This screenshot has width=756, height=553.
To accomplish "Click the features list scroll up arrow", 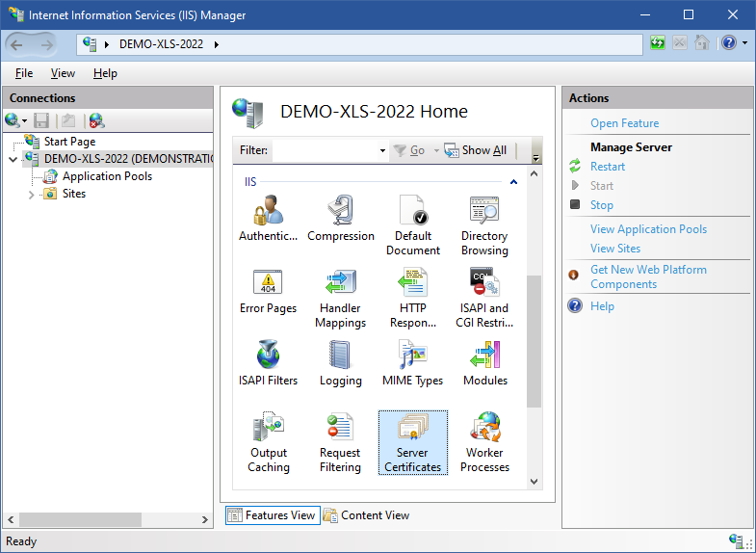I will (534, 173).
